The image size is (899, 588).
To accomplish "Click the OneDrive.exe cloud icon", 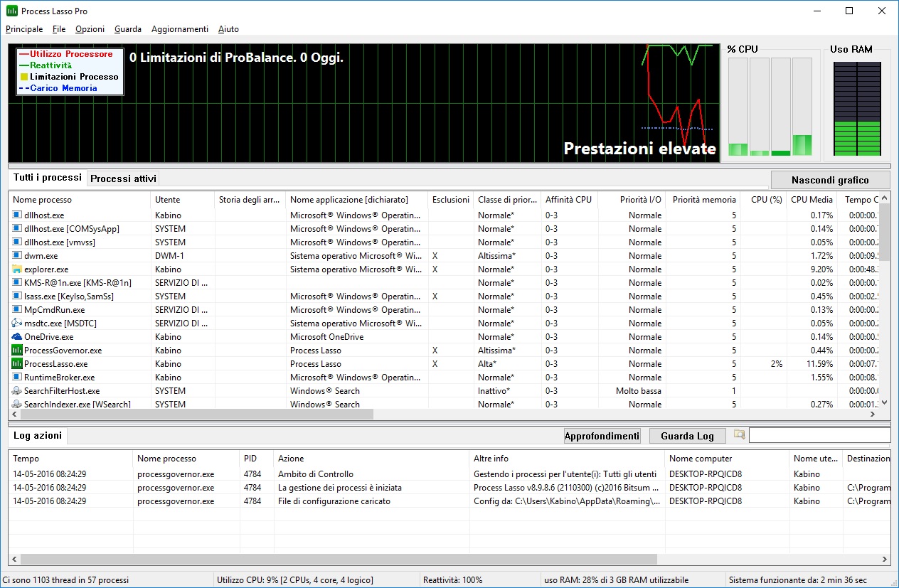I will point(17,336).
